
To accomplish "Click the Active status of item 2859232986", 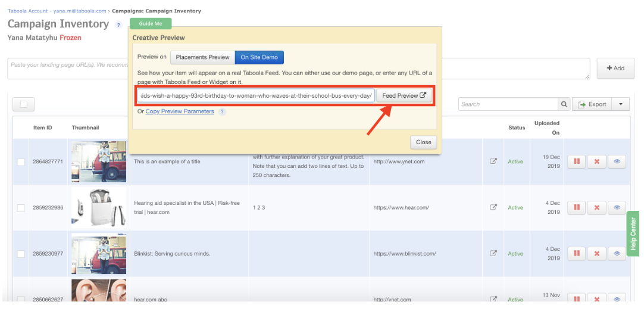I will click(515, 208).
